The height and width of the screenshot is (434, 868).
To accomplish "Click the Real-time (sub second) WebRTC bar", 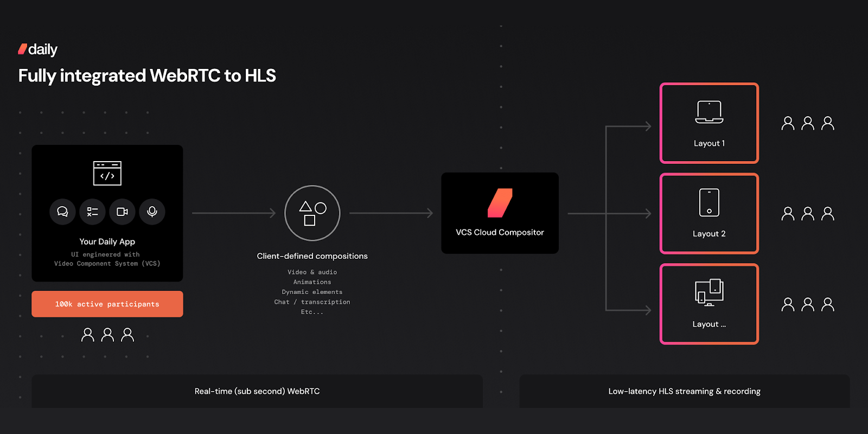I will 257,391.
